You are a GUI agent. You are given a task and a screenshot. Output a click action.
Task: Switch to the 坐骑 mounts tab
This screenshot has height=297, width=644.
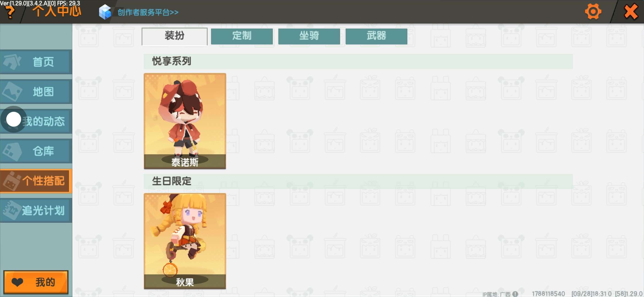[309, 36]
